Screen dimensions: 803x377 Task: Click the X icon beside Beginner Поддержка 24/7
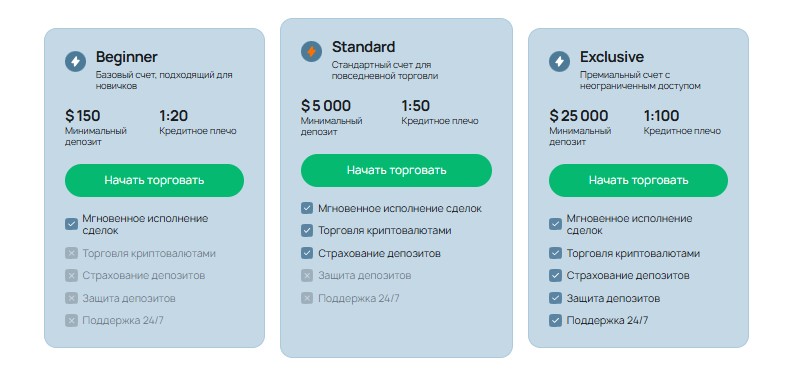coord(71,321)
